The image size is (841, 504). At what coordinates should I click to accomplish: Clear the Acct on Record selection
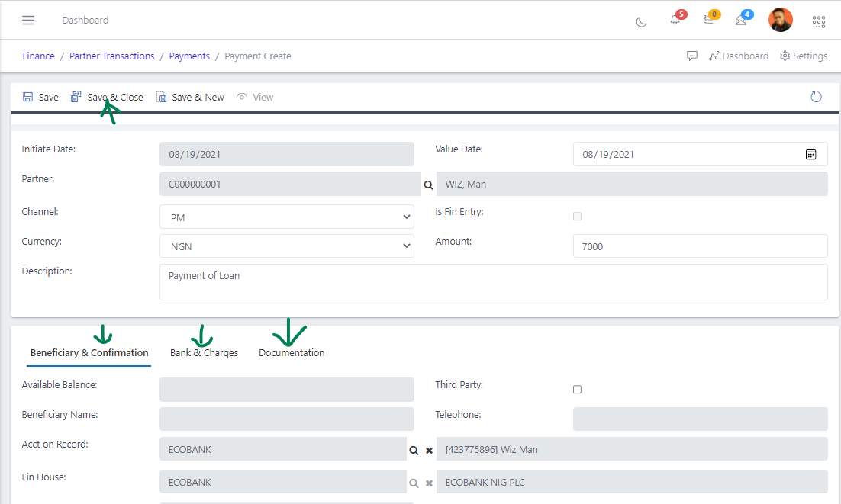click(x=429, y=450)
